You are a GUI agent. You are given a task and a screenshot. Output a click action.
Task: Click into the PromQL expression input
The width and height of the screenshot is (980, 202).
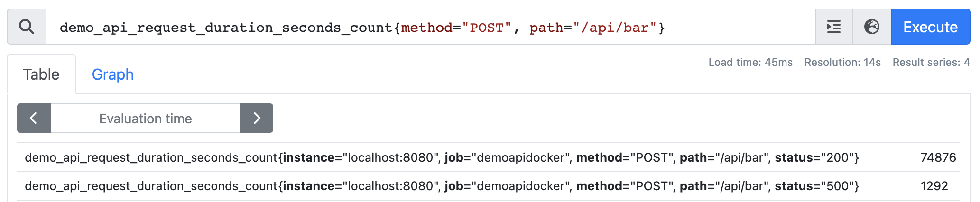(430, 27)
